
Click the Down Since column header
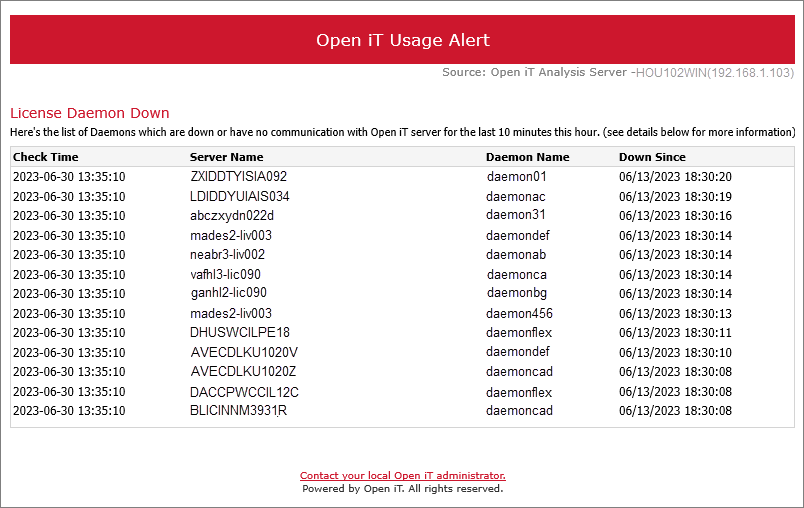coord(652,157)
